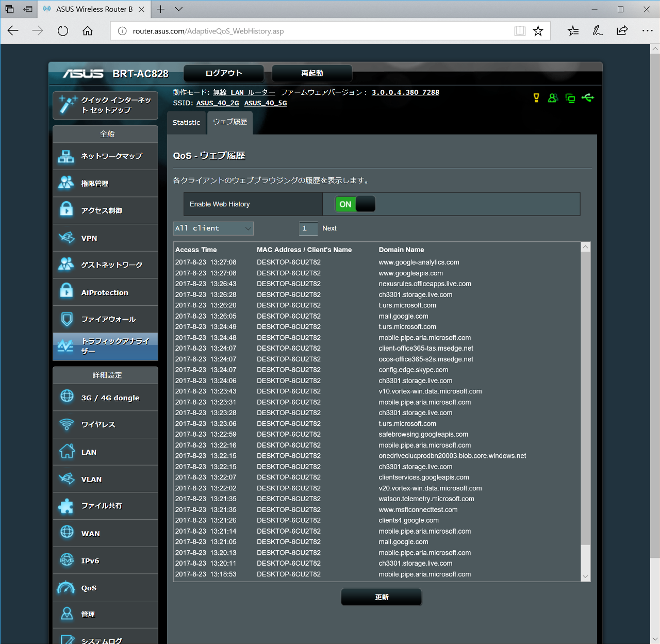Open the アクセス制御 lock icon

click(66, 210)
